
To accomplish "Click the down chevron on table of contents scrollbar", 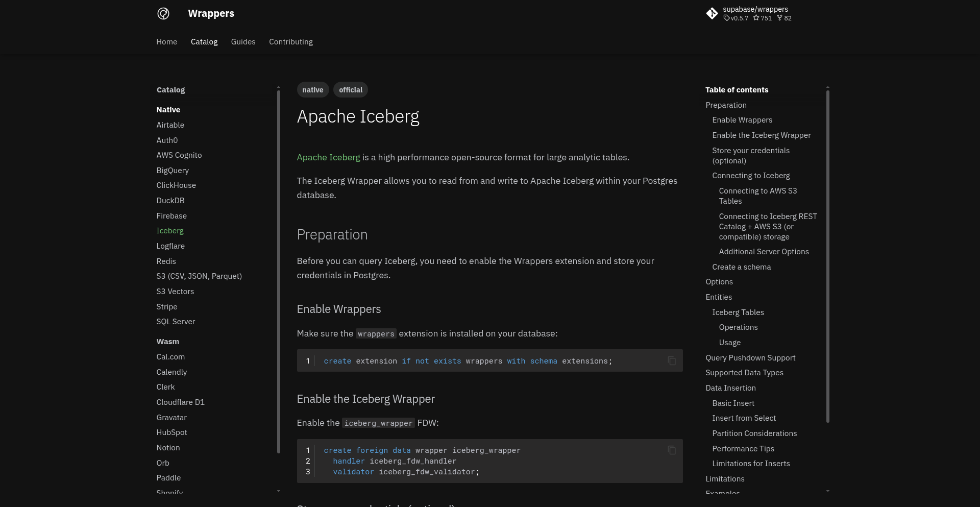I will click(x=827, y=491).
